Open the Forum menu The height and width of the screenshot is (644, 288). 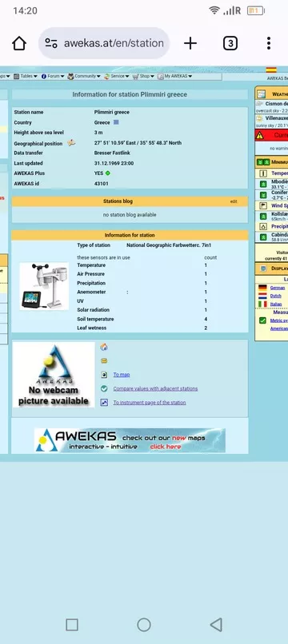(53, 77)
